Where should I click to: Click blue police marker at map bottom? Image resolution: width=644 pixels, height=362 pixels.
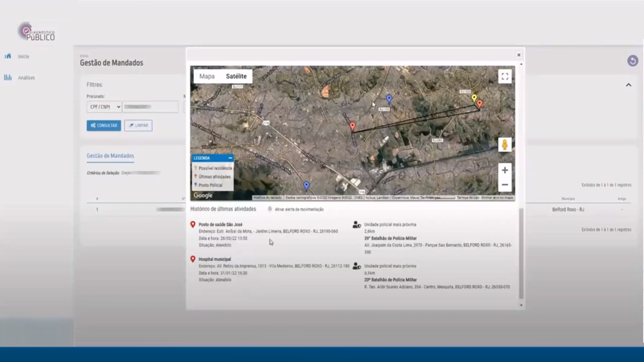coord(306,185)
